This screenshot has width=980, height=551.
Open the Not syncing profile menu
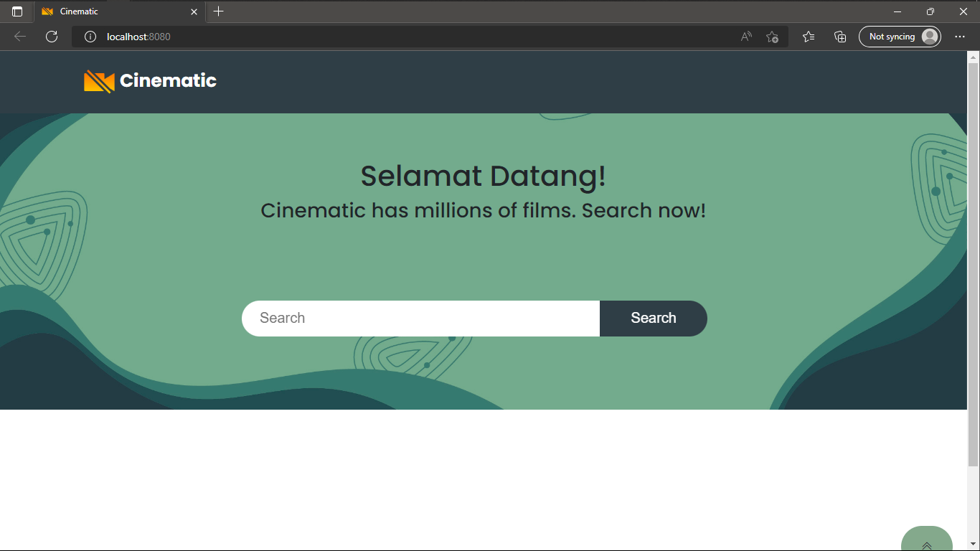[x=900, y=36]
